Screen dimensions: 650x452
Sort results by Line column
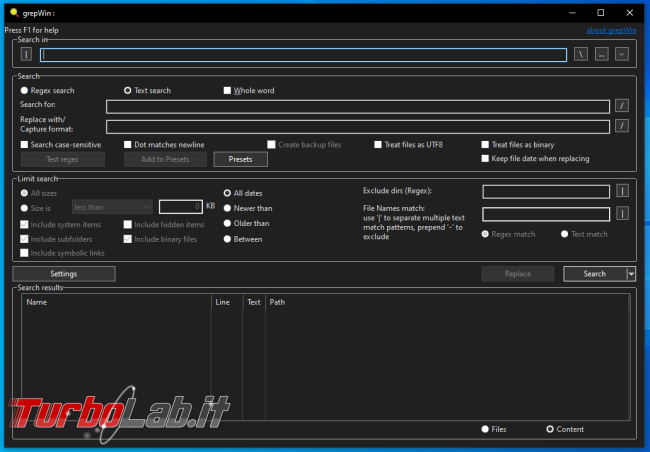227,302
